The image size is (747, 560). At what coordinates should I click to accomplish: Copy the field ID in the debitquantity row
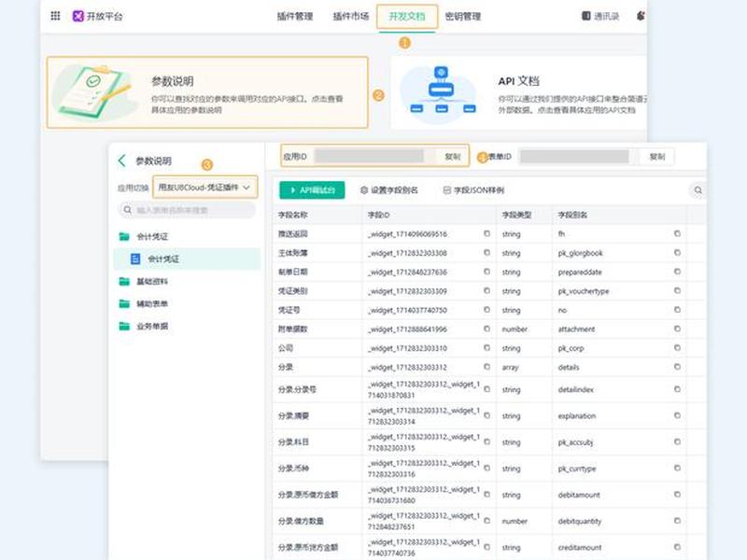click(486, 521)
